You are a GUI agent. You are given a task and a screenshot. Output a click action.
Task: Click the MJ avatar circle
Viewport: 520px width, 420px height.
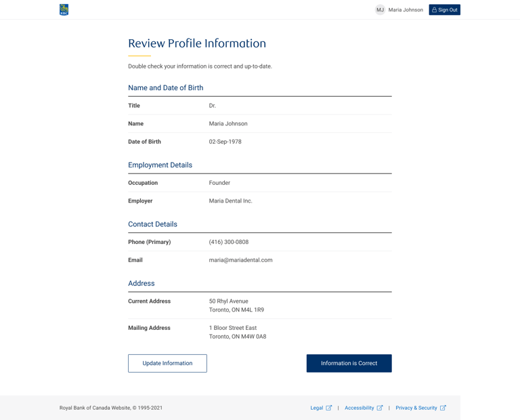380,10
